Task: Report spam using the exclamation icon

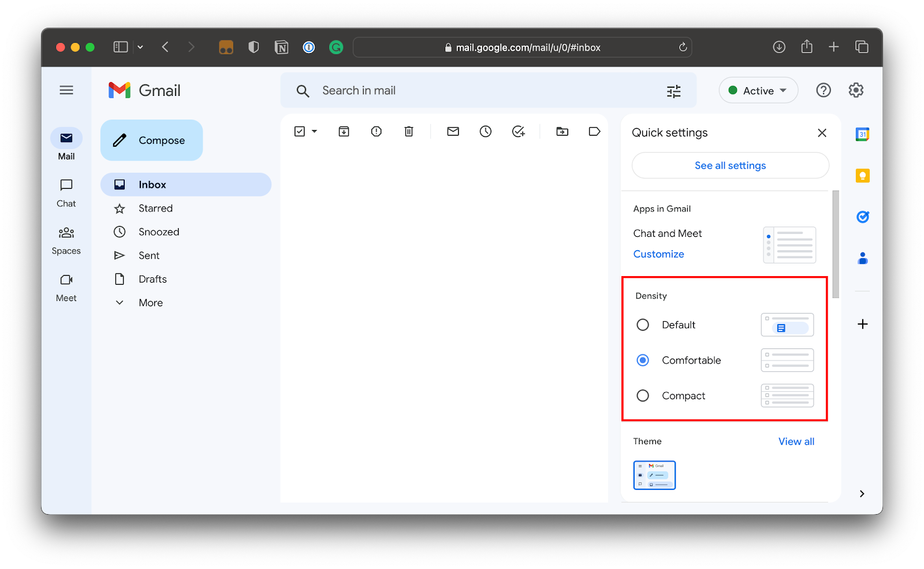Action: pos(376,131)
